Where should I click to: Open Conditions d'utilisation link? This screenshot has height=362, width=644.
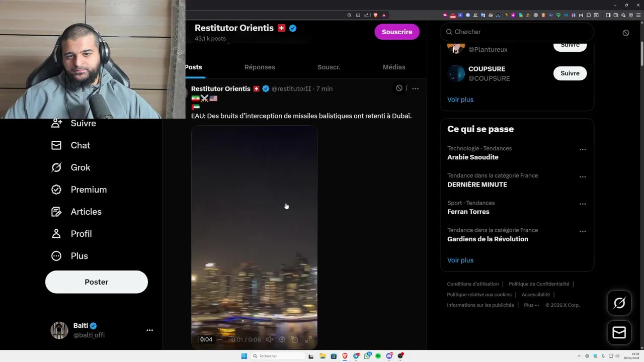tap(473, 284)
